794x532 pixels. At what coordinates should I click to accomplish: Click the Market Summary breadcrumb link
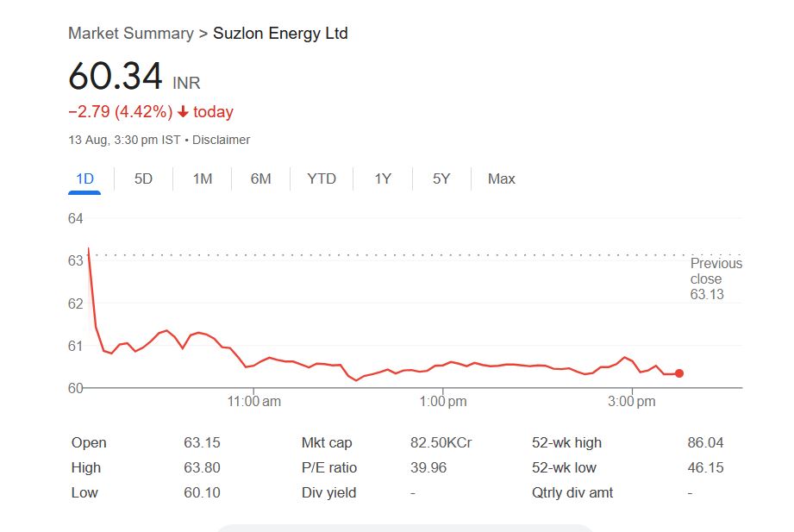130,34
